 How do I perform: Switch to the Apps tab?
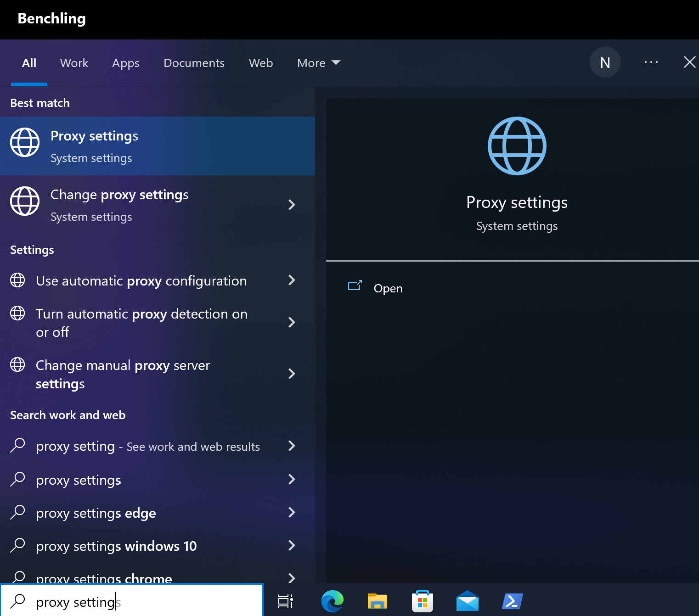(x=125, y=63)
